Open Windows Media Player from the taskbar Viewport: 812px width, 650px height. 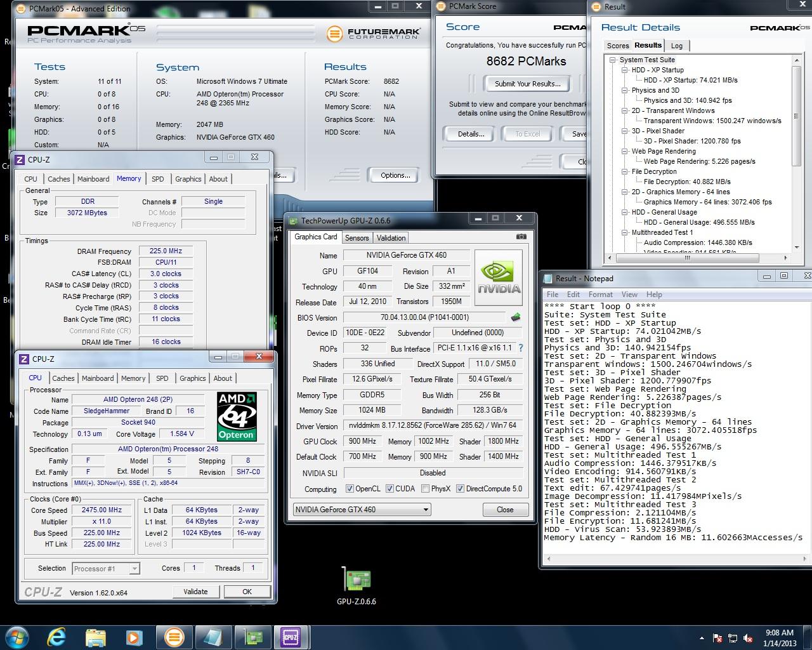(134, 637)
